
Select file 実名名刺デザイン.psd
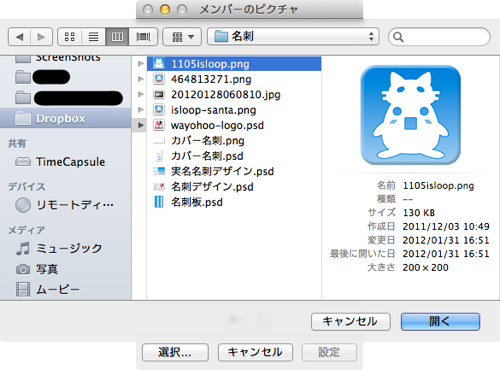[234, 171]
